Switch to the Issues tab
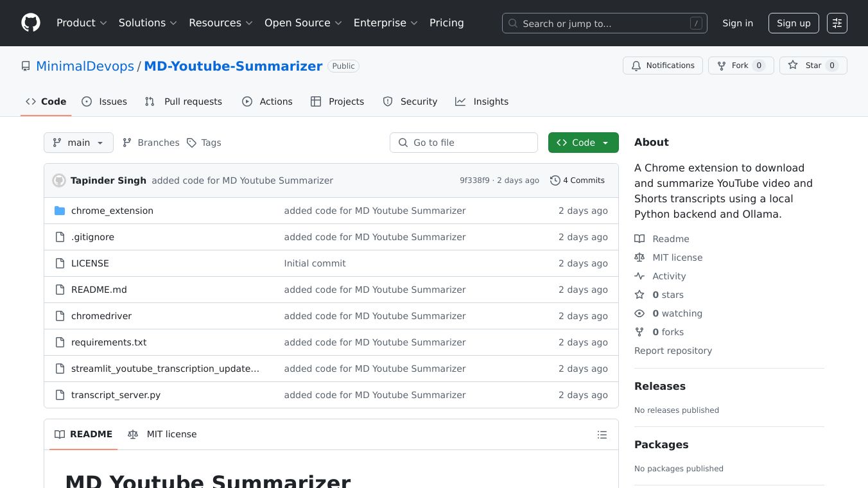This screenshot has height=488, width=868. coord(105,101)
